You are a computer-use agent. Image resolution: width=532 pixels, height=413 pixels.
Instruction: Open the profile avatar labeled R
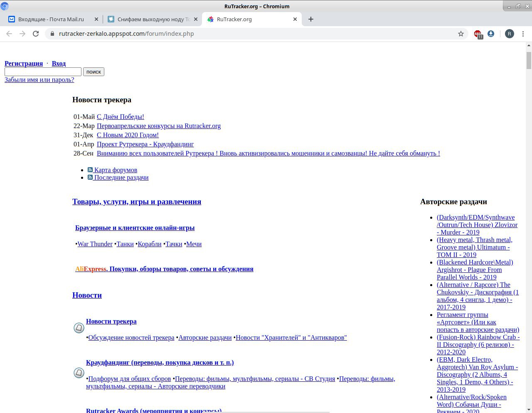coord(510,34)
